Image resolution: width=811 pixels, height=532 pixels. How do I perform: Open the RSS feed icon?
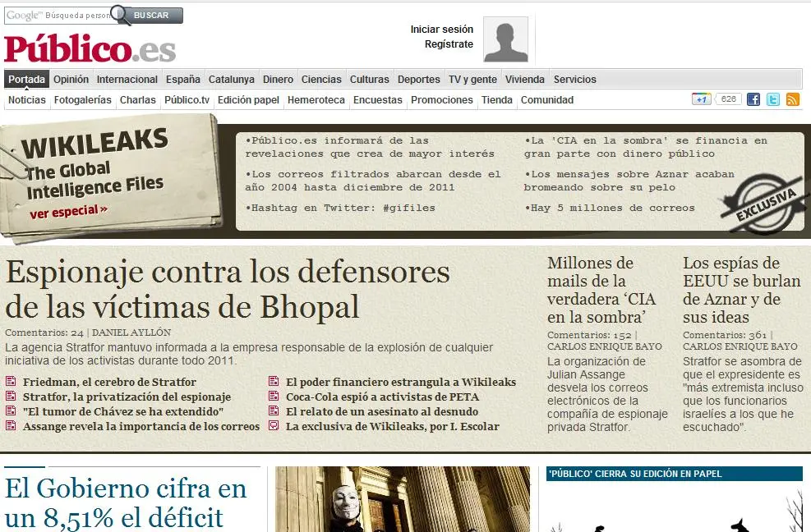[x=792, y=99]
